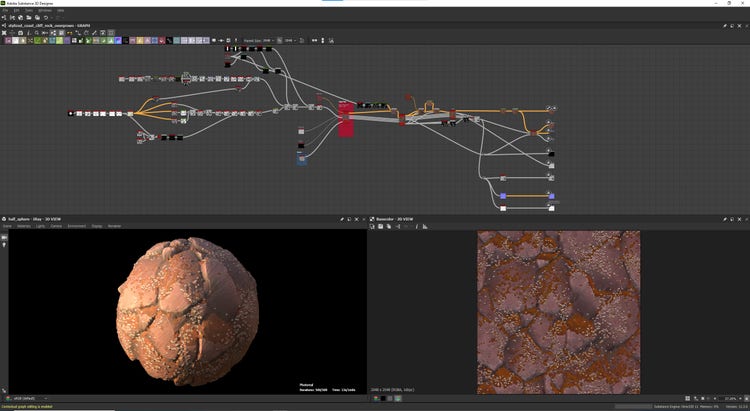Click the Undo arrow icon in top toolbar

pyautogui.click(x=45, y=17)
